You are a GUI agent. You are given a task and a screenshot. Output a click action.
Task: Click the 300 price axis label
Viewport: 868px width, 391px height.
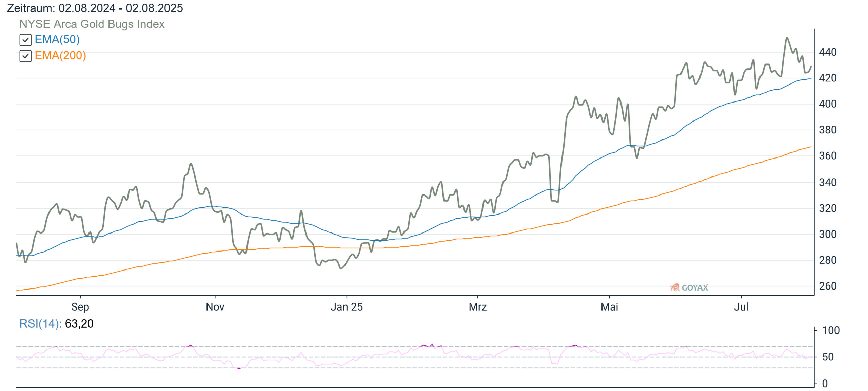828,235
